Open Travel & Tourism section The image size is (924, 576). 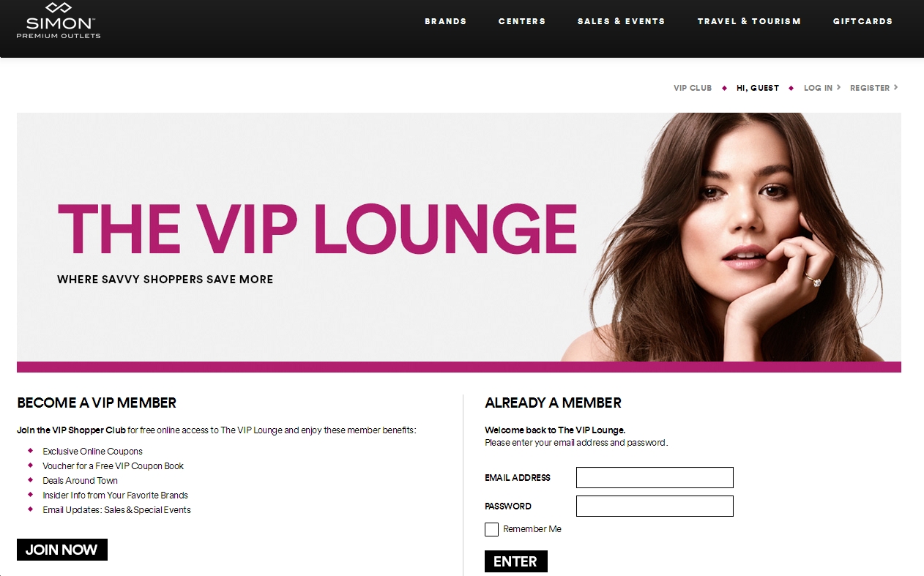click(749, 21)
